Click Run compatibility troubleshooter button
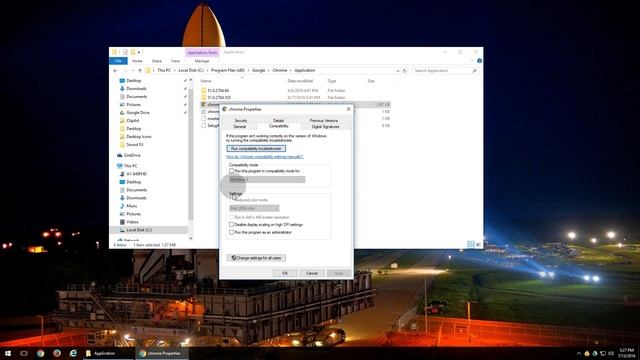This screenshot has width=640, height=360. pos(256,149)
